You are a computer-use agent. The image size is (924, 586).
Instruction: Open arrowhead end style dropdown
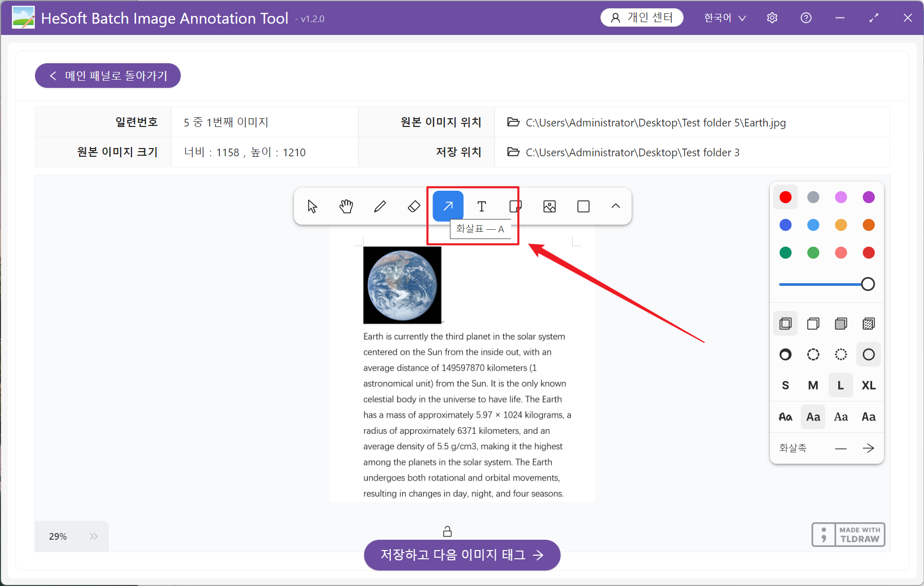point(869,448)
